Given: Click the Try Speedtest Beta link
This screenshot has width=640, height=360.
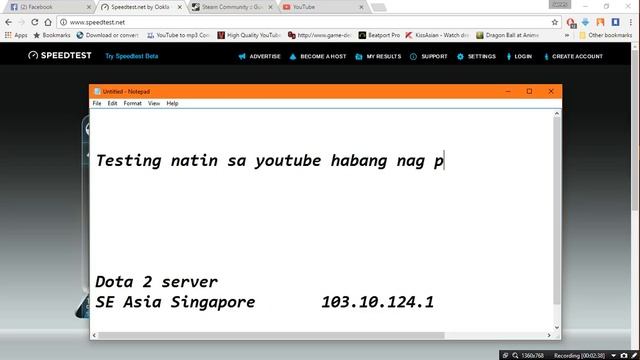Looking at the screenshot, I should (x=131, y=56).
